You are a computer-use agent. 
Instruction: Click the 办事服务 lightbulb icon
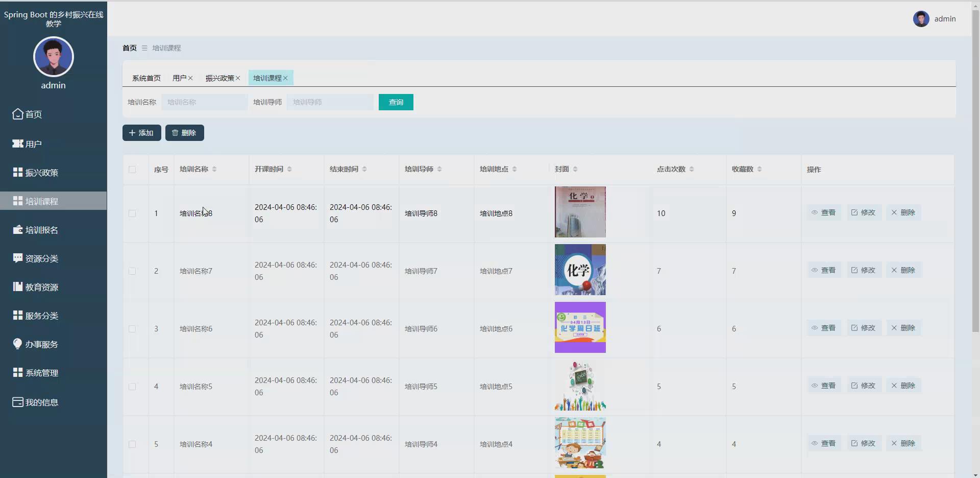(18, 344)
